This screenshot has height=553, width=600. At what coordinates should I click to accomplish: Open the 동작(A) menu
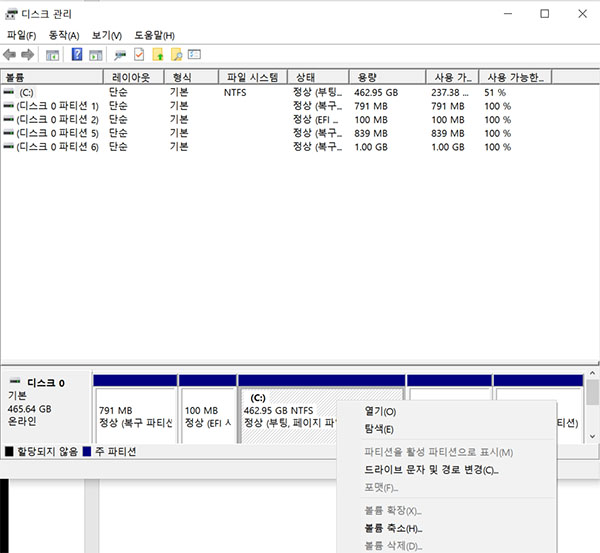[x=64, y=35]
